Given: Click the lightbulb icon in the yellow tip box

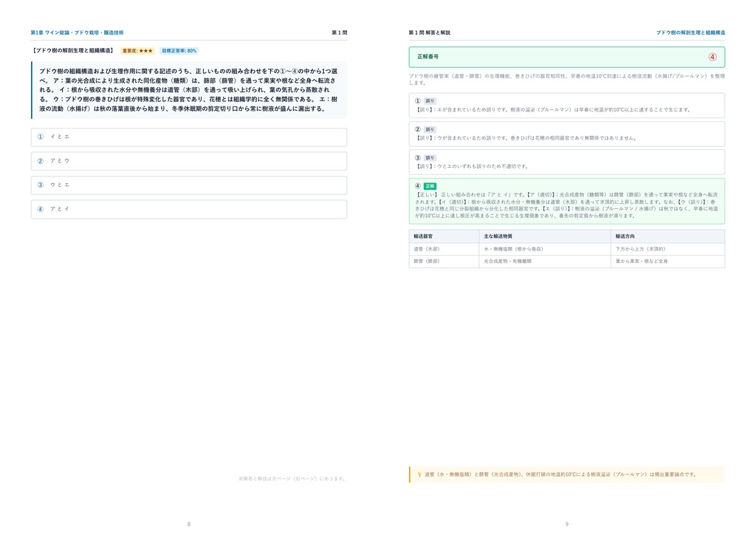Looking at the screenshot, I should [419, 474].
